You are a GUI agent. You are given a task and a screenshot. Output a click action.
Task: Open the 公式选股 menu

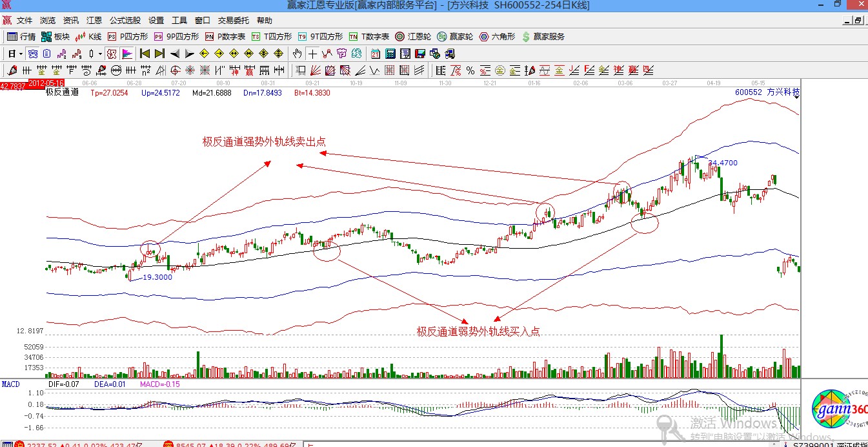point(125,21)
